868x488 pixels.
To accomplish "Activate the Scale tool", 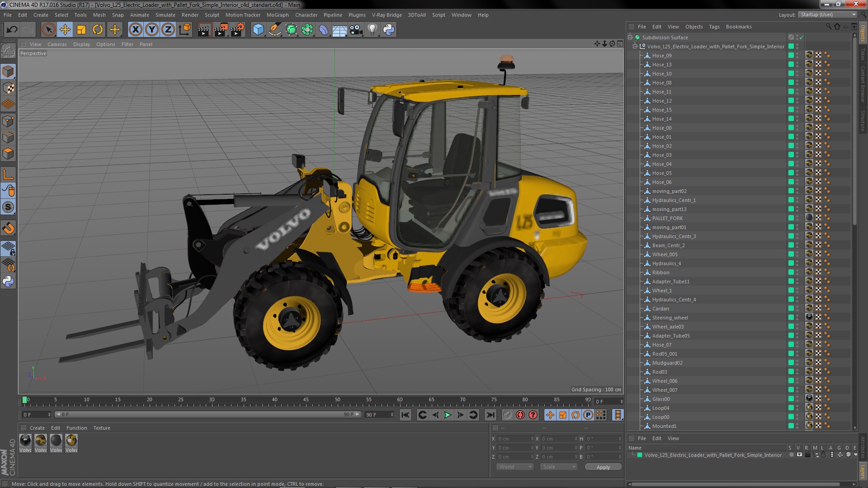I will click(81, 30).
